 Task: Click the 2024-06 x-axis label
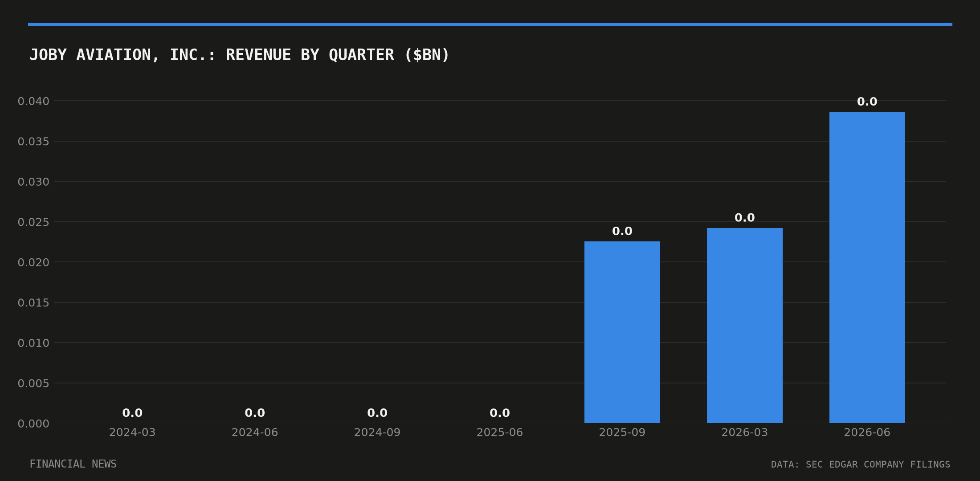[x=255, y=432]
